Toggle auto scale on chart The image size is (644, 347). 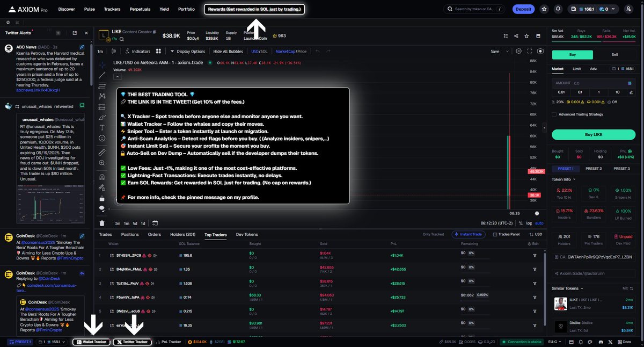click(539, 223)
